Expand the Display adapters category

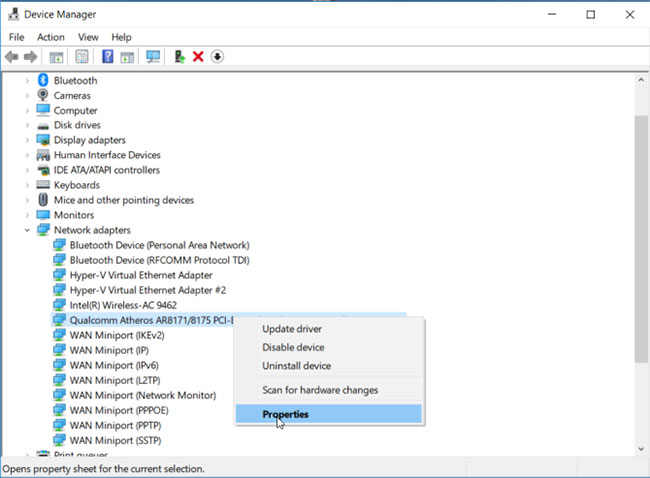tap(27, 140)
